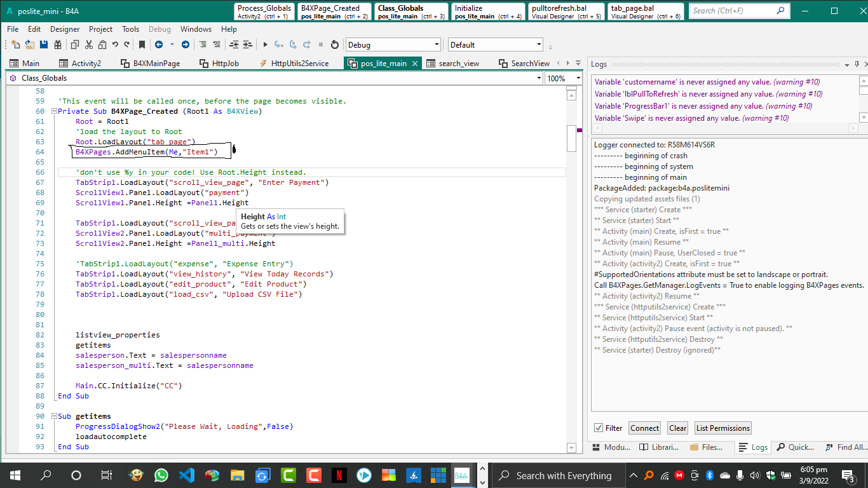The width and height of the screenshot is (868, 488).
Task: Switch to the B4XMainPage module tab
Action: (x=149, y=64)
